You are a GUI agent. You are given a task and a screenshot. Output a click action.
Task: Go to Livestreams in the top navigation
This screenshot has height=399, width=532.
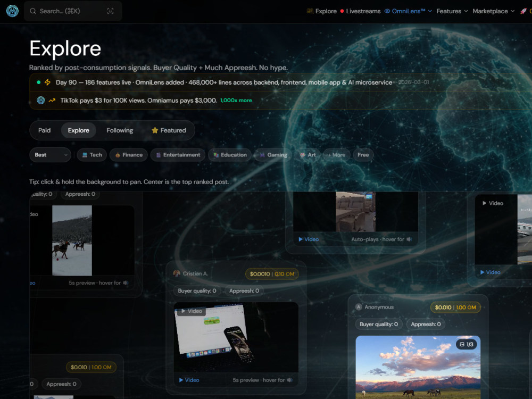coord(360,11)
